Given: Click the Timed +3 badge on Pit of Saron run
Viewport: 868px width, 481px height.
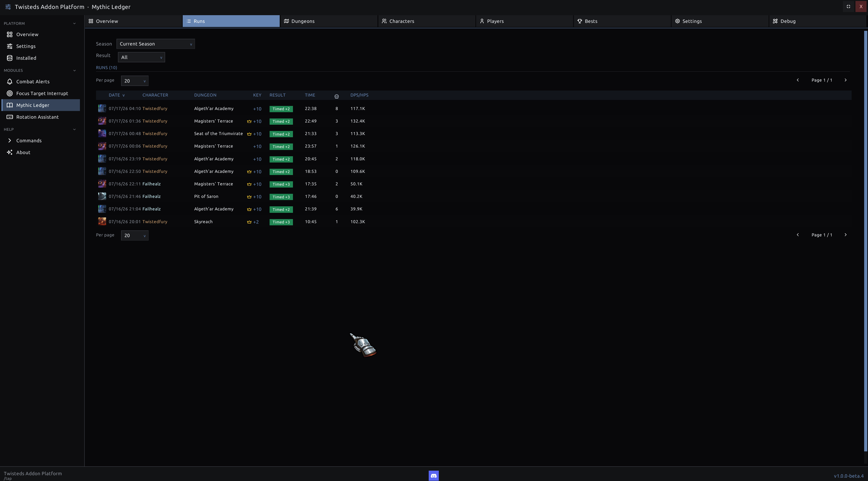Looking at the screenshot, I should coord(281,197).
